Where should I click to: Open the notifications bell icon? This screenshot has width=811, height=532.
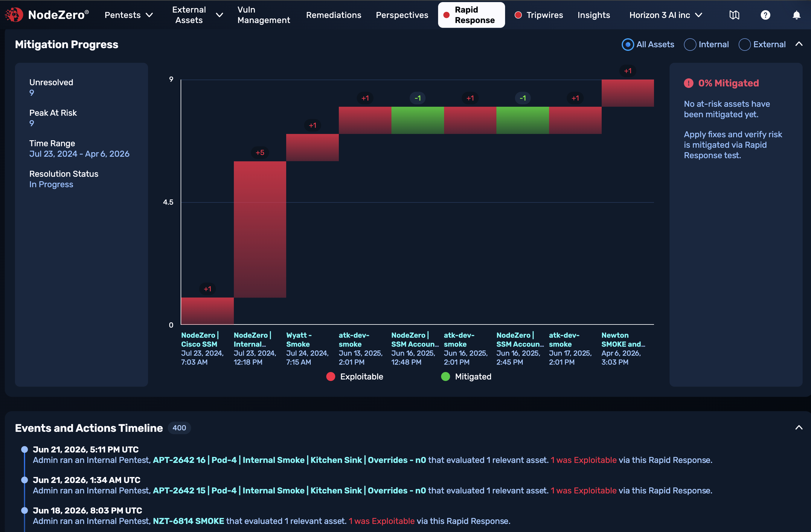pyautogui.click(x=796, y=15)
